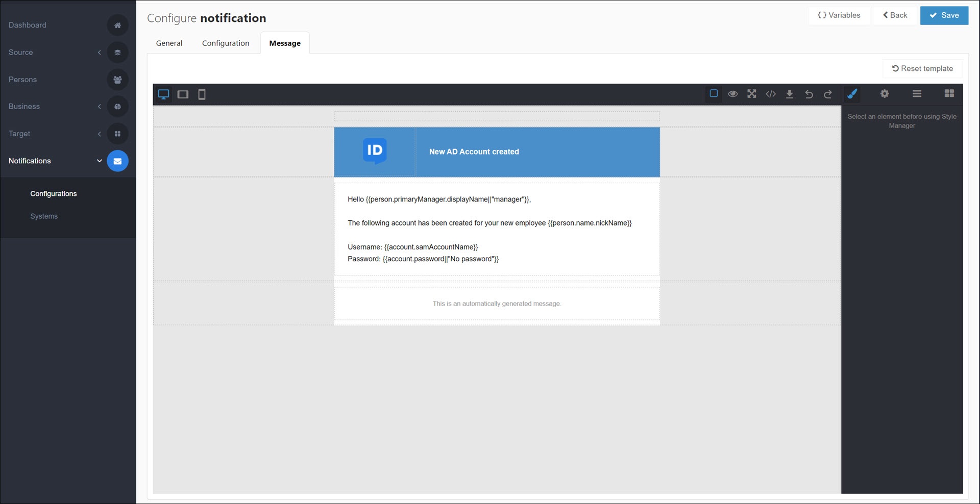Select 'This is an automatically generated message' footer
This screenshot has height=504, width=980.
click(497, 304)
